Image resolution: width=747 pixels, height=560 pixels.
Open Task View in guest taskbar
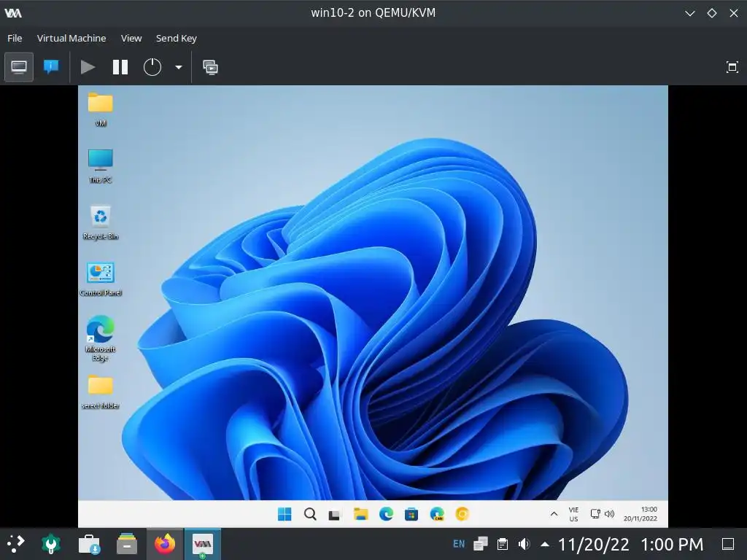point(334,514)
